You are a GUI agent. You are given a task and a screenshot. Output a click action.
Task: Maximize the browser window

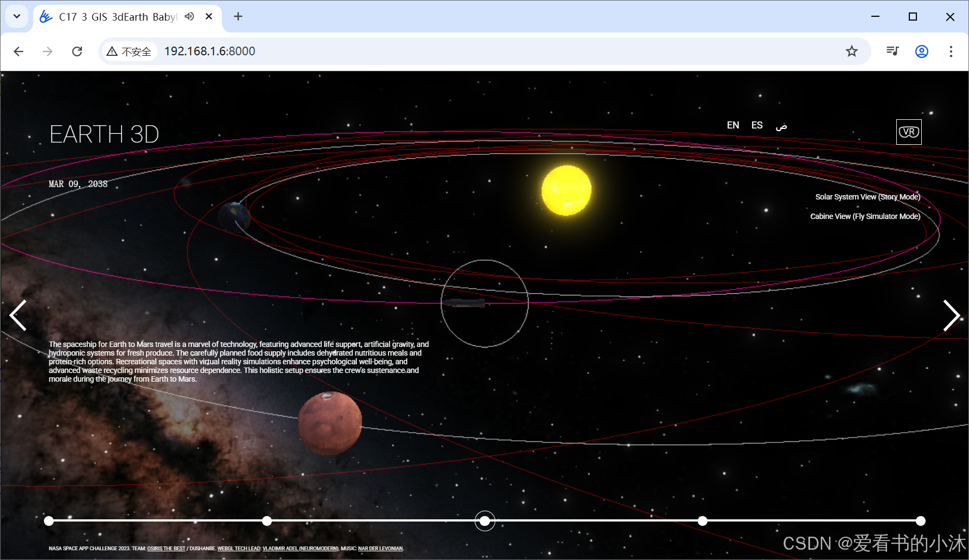[x=913, y=17]
